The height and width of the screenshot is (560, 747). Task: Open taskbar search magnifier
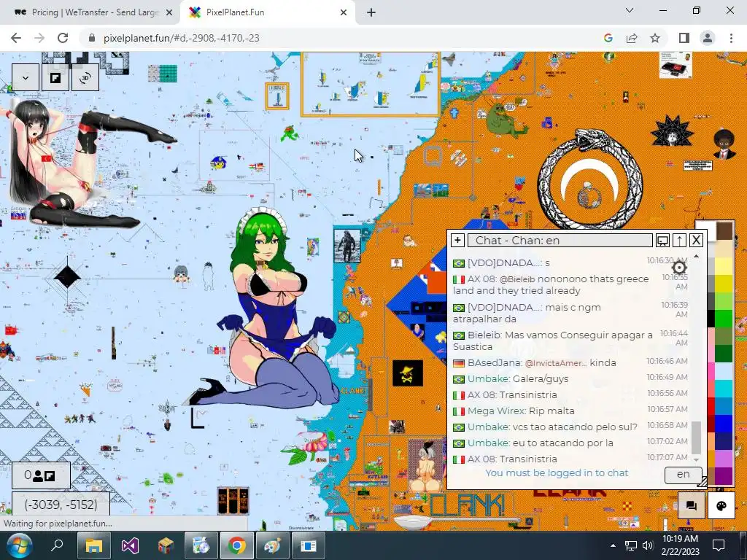tap(57, 545)
